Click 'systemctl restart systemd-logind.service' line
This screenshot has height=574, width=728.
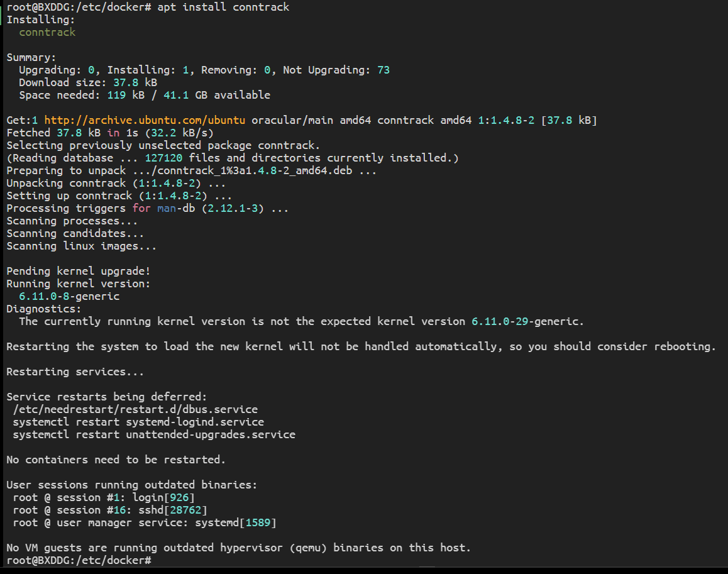(x=138, y=422)
